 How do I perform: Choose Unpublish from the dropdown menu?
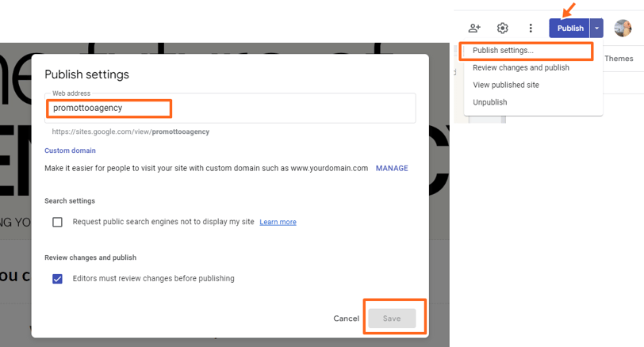pyautogui.click(x=490, y=102)
